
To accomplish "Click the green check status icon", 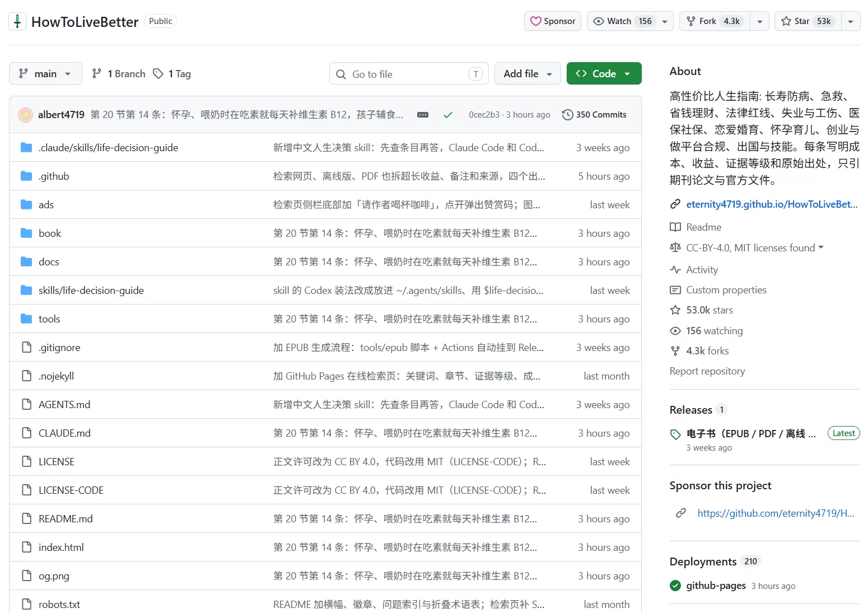I will [x=448, y=114].
